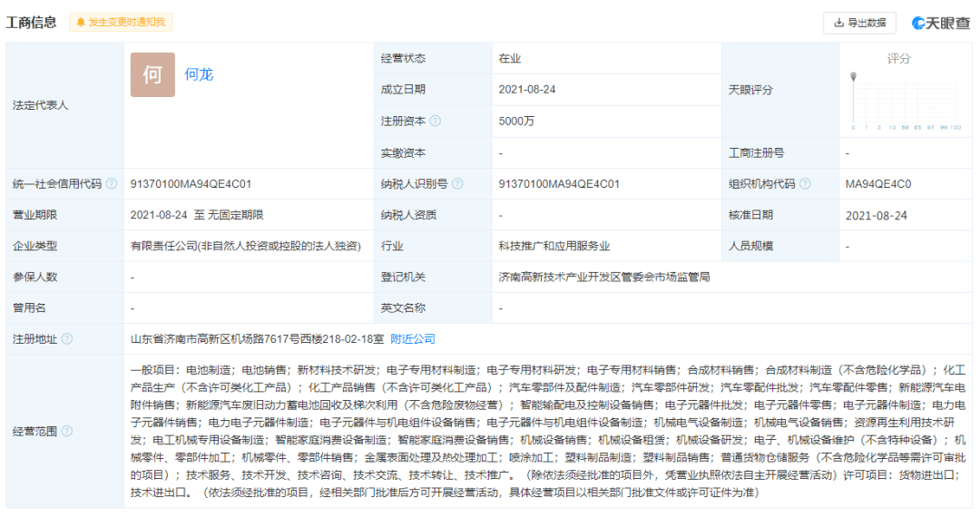Select taxpayer ID value under 纳税人识别号
This screenshot has height=517, width=980.
(x=559, y=184)
